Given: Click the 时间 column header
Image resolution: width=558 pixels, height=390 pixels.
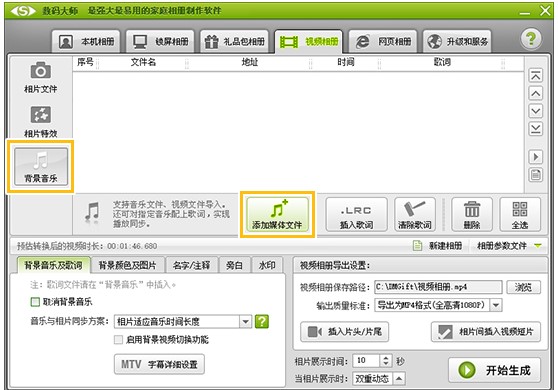Looking at the screenshot, I should click(x=346, y=62).
